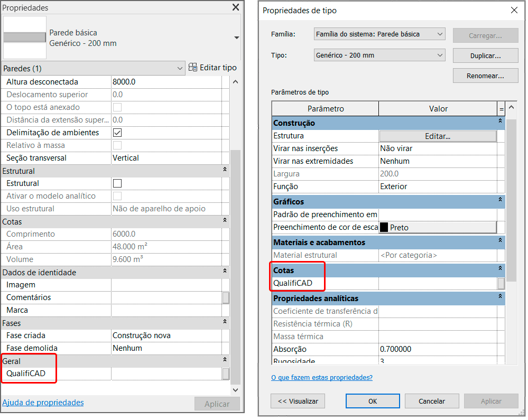This screenshot has width=528, height=420.
Task: Collapse the Dados de identidade section
Action: click(225, 273)
